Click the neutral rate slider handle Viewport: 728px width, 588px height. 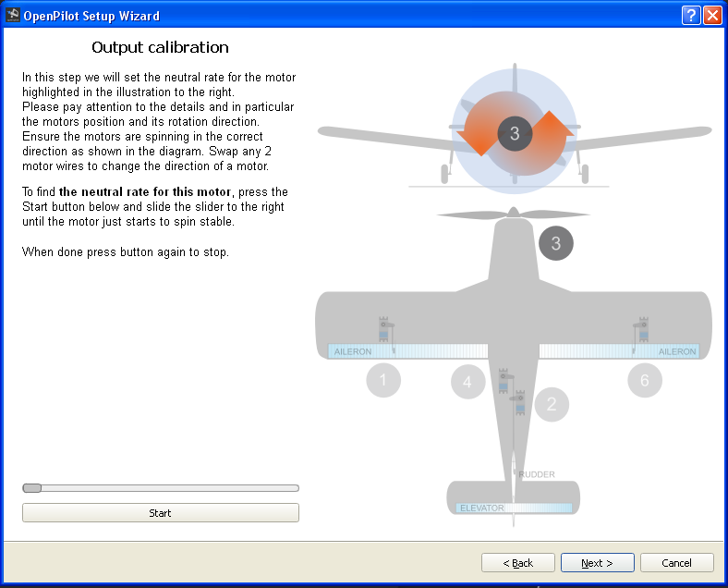point(32,488)
